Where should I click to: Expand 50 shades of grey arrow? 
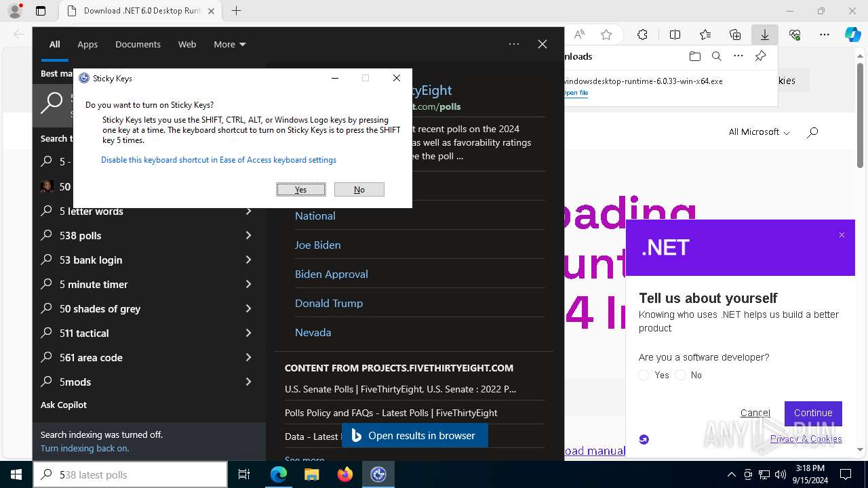tap(249, 308)
